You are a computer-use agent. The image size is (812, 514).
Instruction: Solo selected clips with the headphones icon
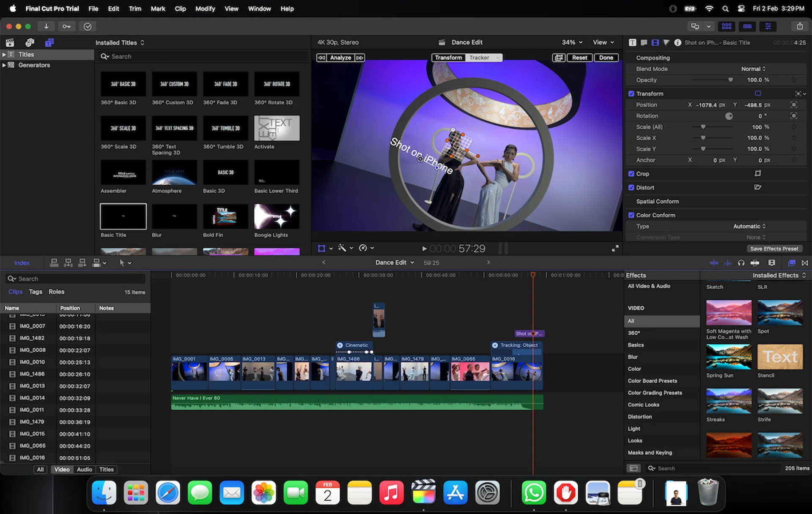pyautogui.click(x=741, y=263)
